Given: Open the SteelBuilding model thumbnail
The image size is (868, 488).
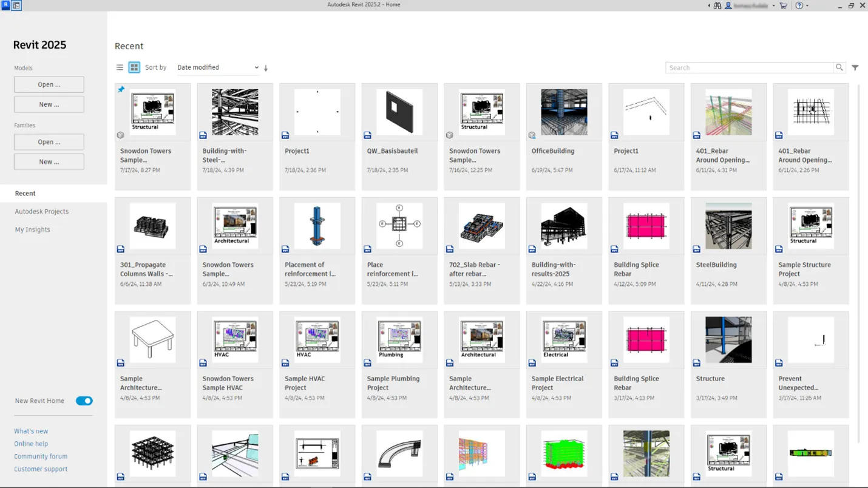Looking at the screenshot, I should click(x=728, y=226).
